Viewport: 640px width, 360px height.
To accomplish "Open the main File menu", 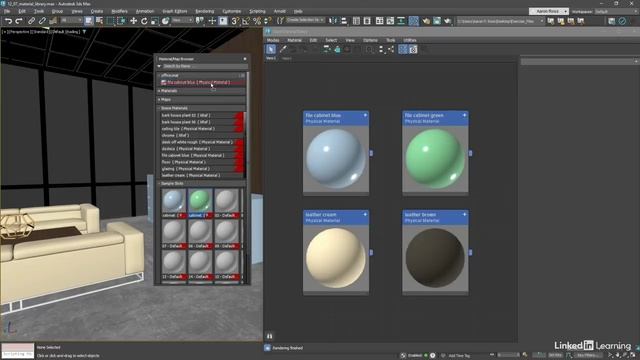I will click(7, 11).
